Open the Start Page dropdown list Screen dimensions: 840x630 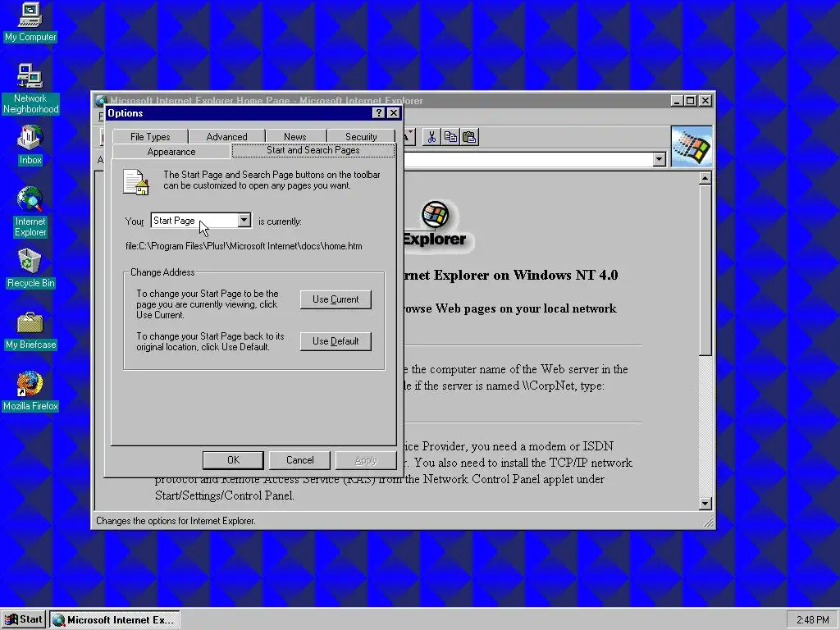244,220
